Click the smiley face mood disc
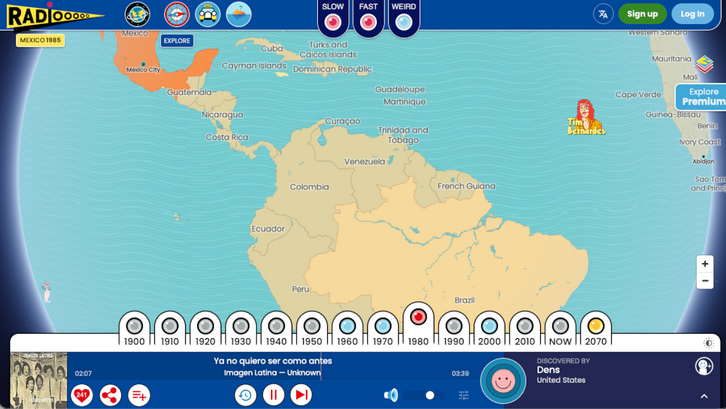Screen dimensions: 726x409 point(503,381)
